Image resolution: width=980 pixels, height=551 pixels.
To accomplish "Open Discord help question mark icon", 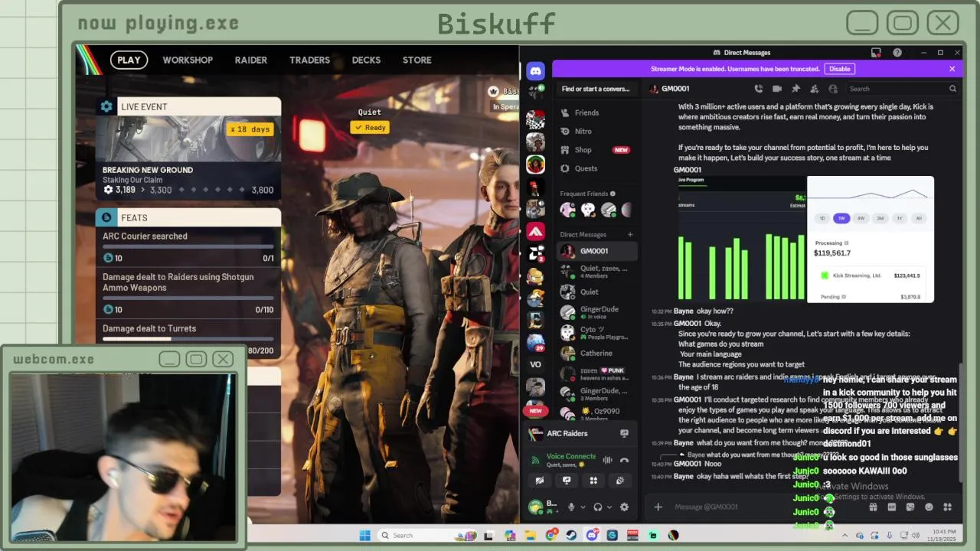I will click(897, 53).
